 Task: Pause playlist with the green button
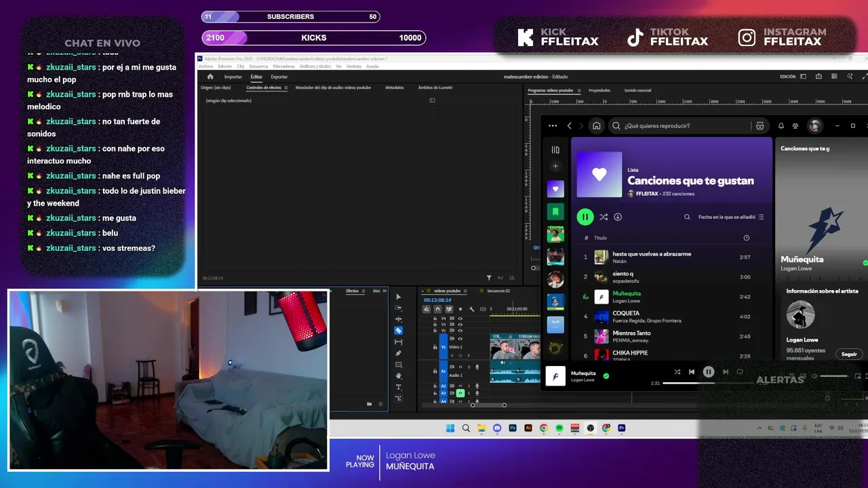point(585,217)
